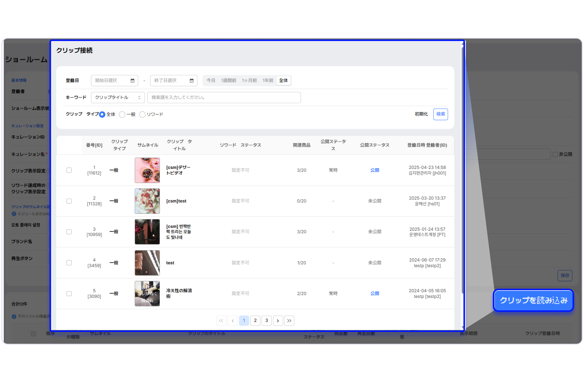Select the 一般 clip type radio
The width and height of the screenshot is (588, 380).
point(122,115)
